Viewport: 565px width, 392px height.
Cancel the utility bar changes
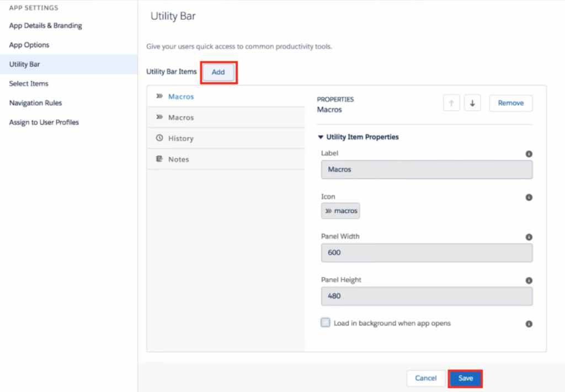point(425,378)
